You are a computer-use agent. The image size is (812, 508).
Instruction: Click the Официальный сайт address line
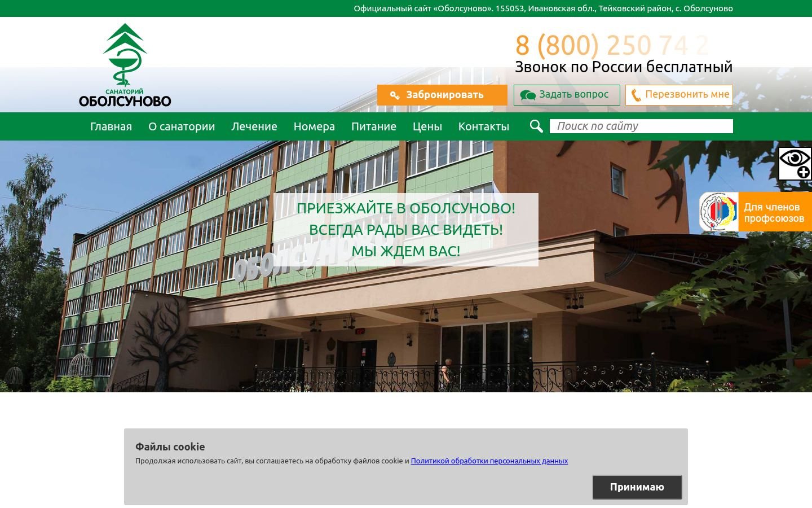click(x=544, y=8)
